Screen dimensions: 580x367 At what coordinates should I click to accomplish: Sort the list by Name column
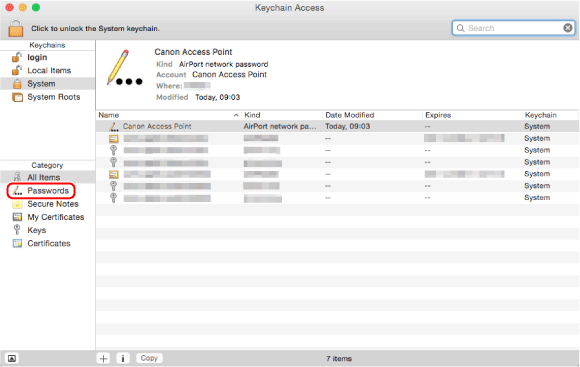coord(168,115)
